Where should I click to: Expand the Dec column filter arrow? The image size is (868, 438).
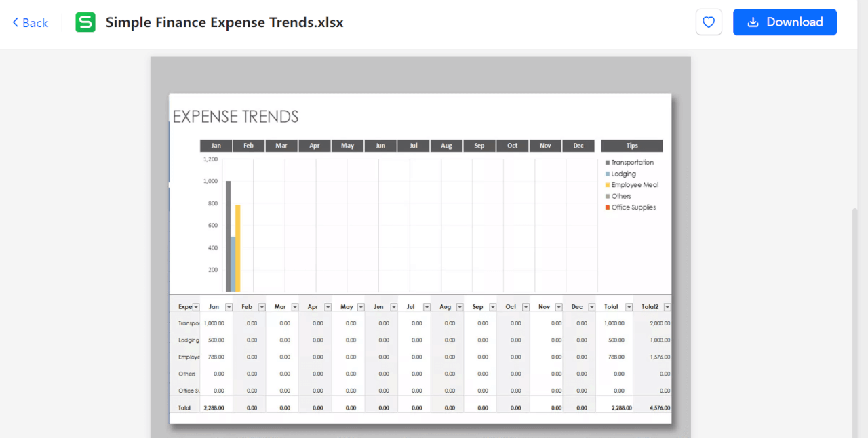click(591, 307)
